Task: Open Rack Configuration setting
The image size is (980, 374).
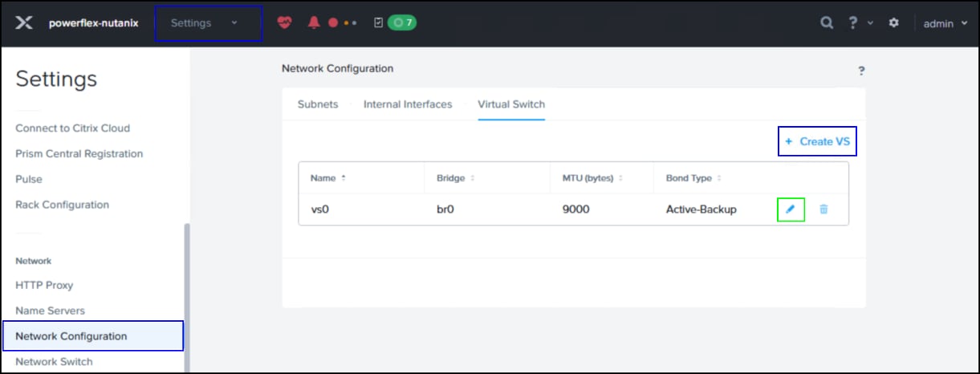Action: coord(62,205)
